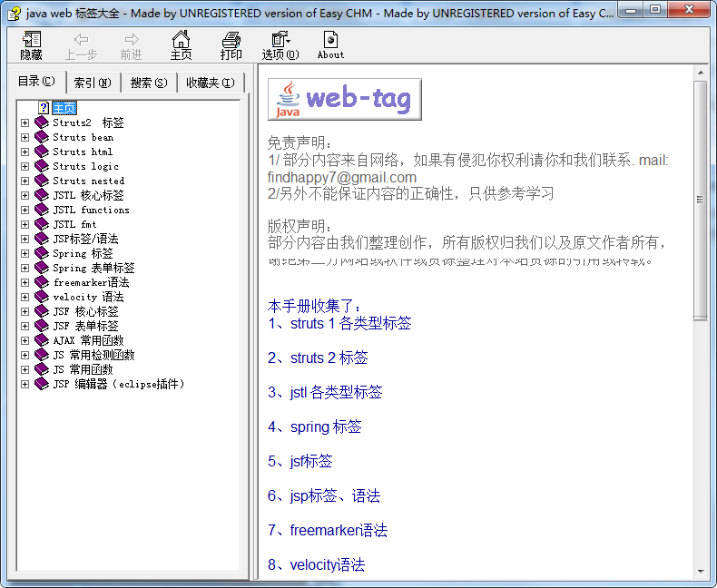Select the JSF 表单标签 tree item
Screen dimensions: 717x588
click(x=85, y=326)
